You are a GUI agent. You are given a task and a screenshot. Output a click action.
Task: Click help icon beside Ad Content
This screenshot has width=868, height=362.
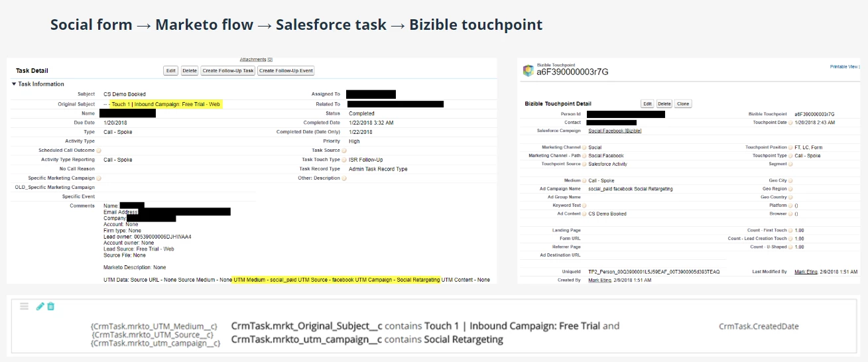click(x=584, y=214)
